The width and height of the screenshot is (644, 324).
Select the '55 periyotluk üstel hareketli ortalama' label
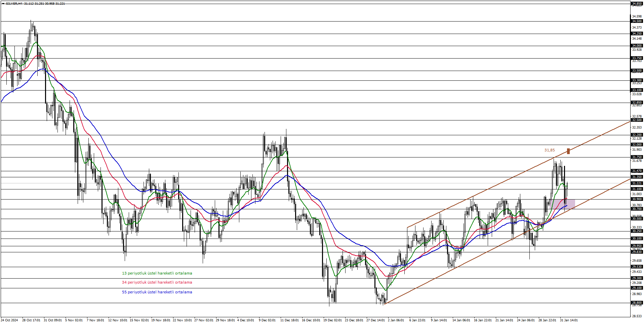[157, 292]
